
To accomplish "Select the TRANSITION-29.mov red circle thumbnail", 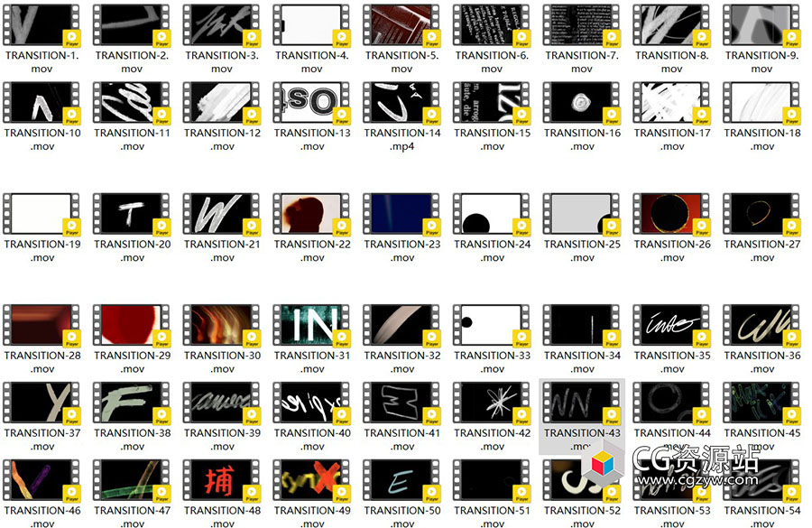I will click(x=132, y=325).
